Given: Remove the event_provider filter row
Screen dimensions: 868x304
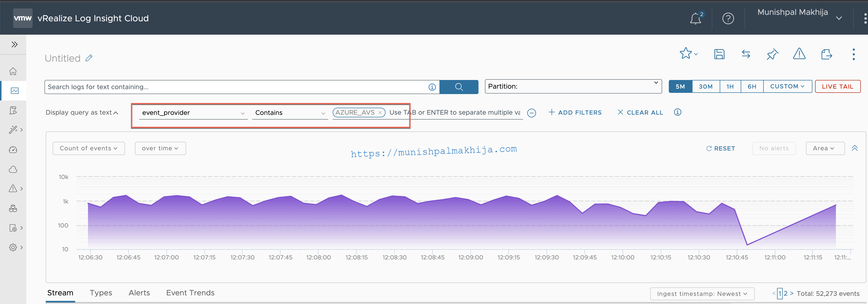Looking at the screenshot, I should click(x=531, y=113).
